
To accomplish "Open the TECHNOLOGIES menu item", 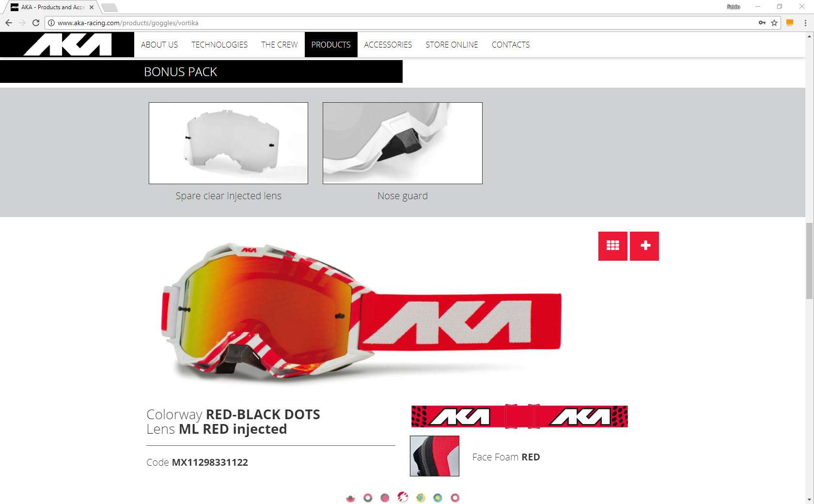I will [219, 45].
